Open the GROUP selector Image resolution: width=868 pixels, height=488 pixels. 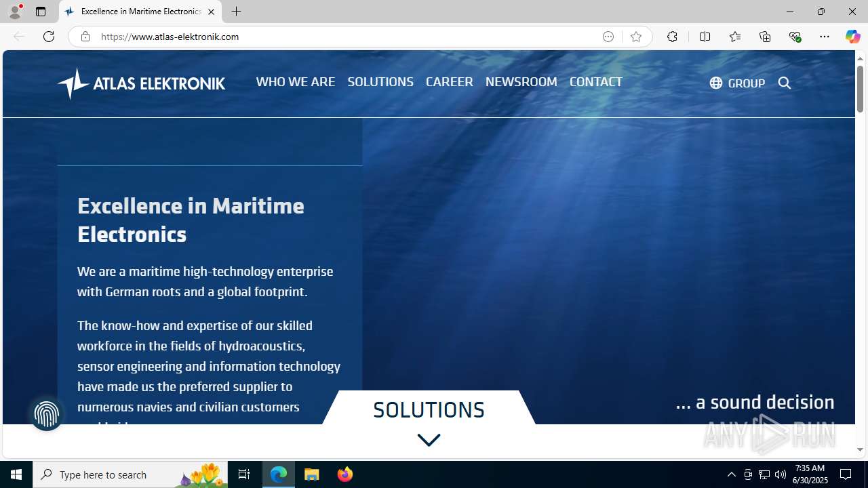pos(737,83)
